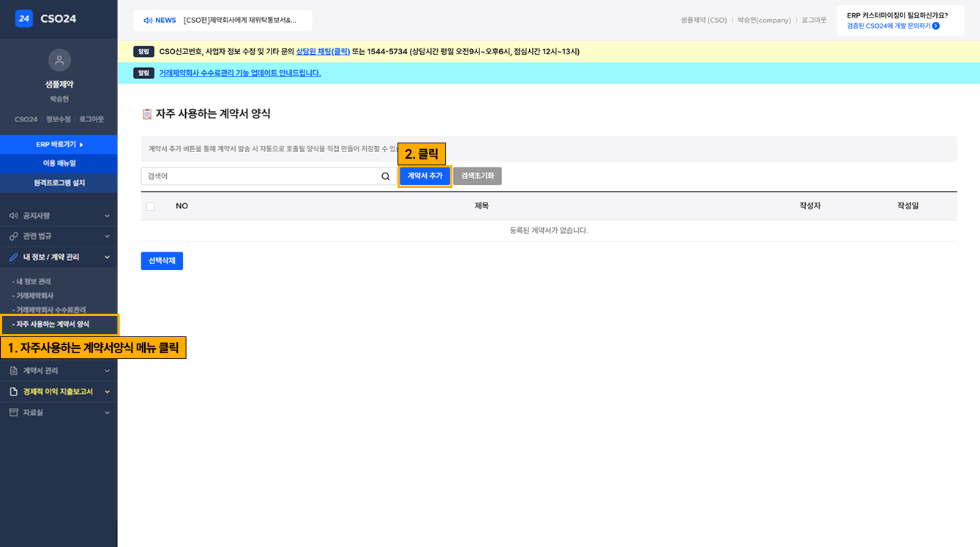Click the 자료실 archive box icon
Image resolution: width=980 pixels, height=547 pixels.
click(x=13, y=412)
